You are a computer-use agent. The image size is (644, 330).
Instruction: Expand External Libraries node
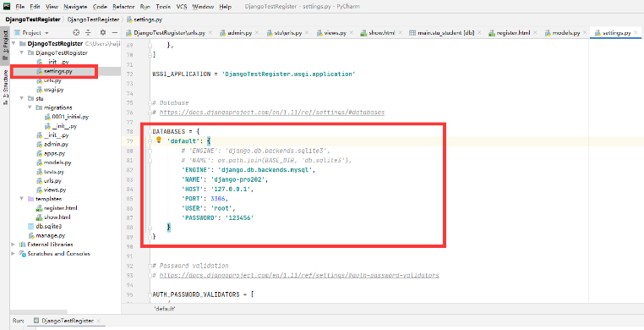click(14, 245)
